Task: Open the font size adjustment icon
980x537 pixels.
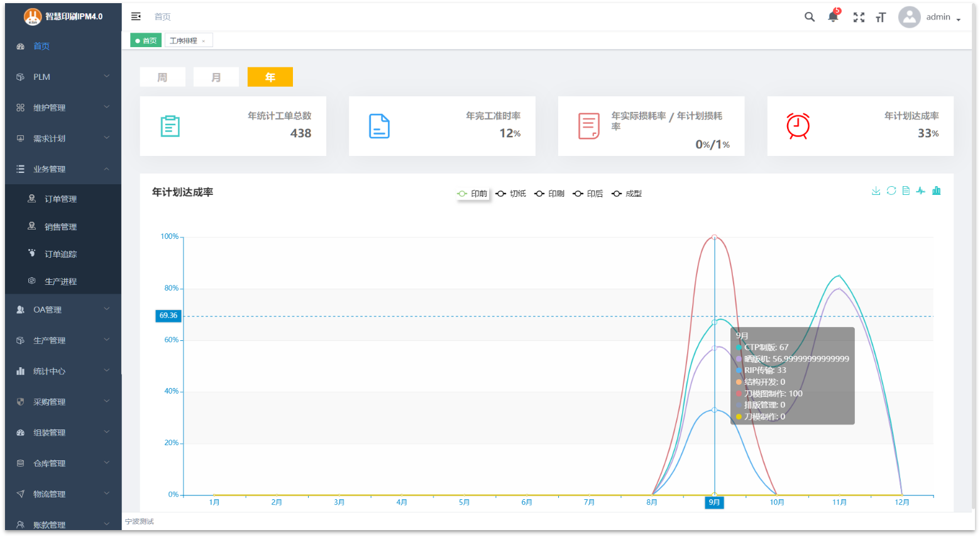Action: pyautogui.click(x=881, y=18)
